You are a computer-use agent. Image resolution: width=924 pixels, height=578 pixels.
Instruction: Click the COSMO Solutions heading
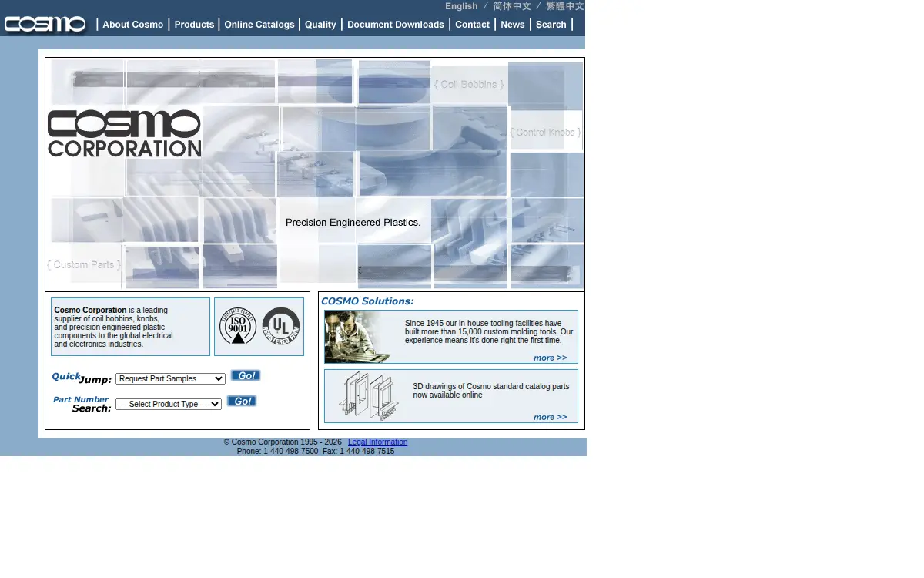click(367, 301)
